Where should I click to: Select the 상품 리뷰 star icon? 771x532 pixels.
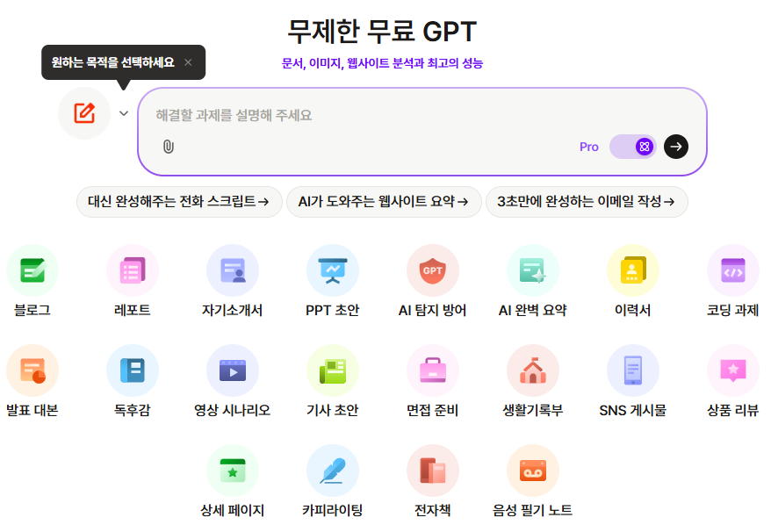coord(733,370)
